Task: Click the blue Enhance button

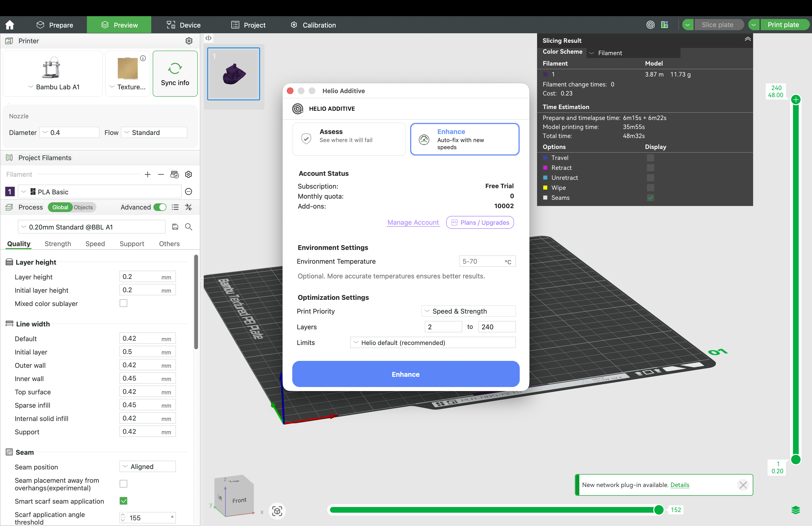Action: pyautogui.click(x=406, y=374)
